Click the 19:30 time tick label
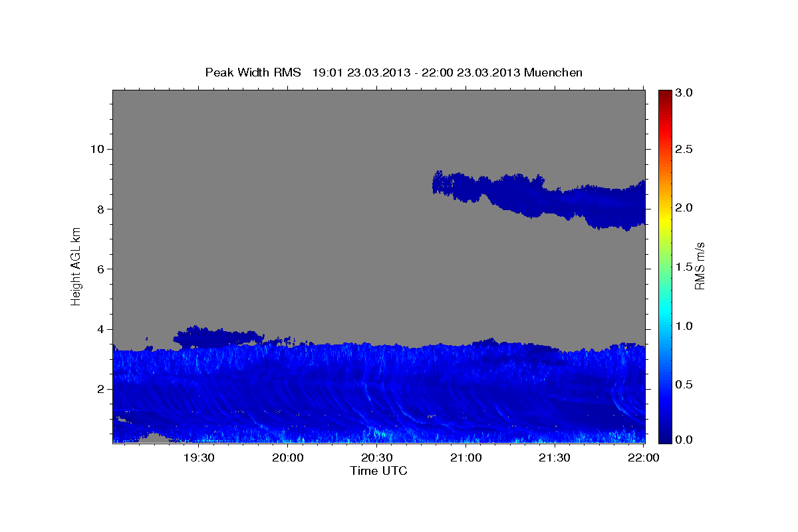This screenshot has height=532, width=798. [x=198, y=458]
